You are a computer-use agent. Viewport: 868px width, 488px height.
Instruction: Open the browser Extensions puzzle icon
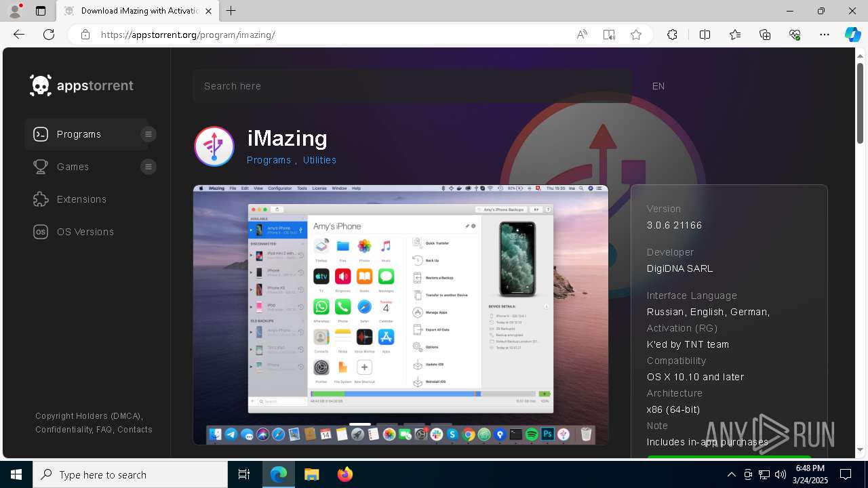(672, 35)
